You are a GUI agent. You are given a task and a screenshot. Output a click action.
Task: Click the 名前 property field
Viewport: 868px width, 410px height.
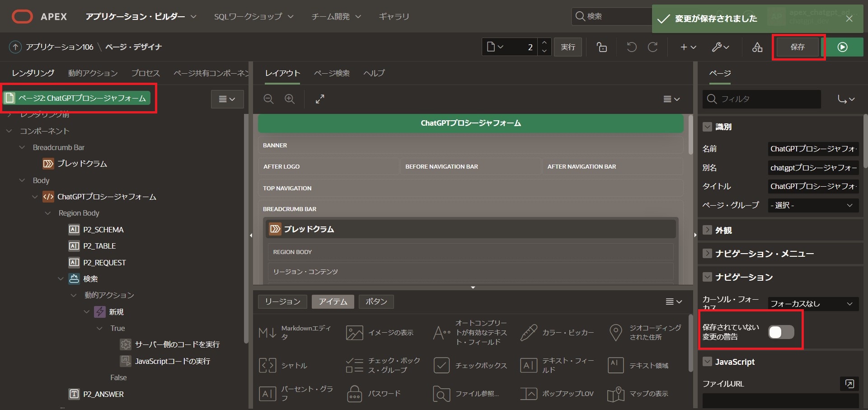813,149
